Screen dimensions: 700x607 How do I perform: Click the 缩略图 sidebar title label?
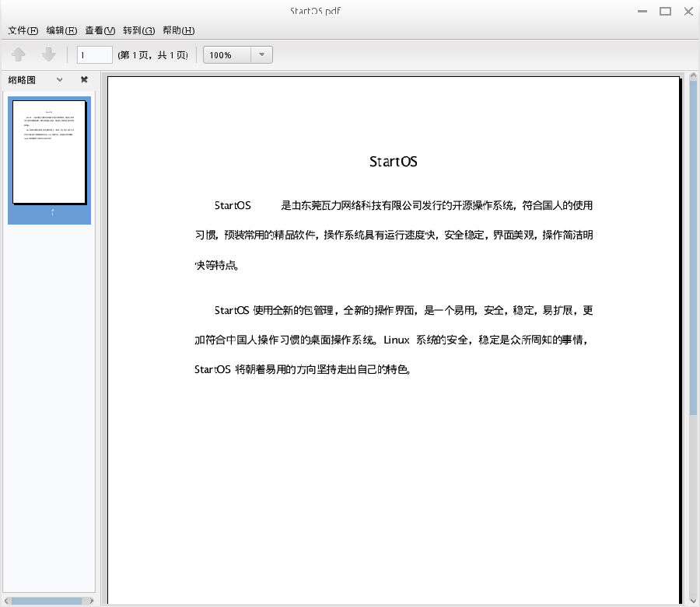coord(23,79)
